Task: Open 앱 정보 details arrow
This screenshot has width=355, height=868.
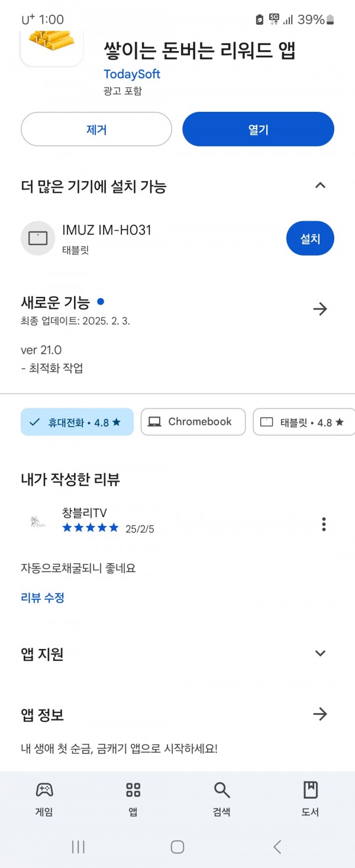Action: coord(320,714)
